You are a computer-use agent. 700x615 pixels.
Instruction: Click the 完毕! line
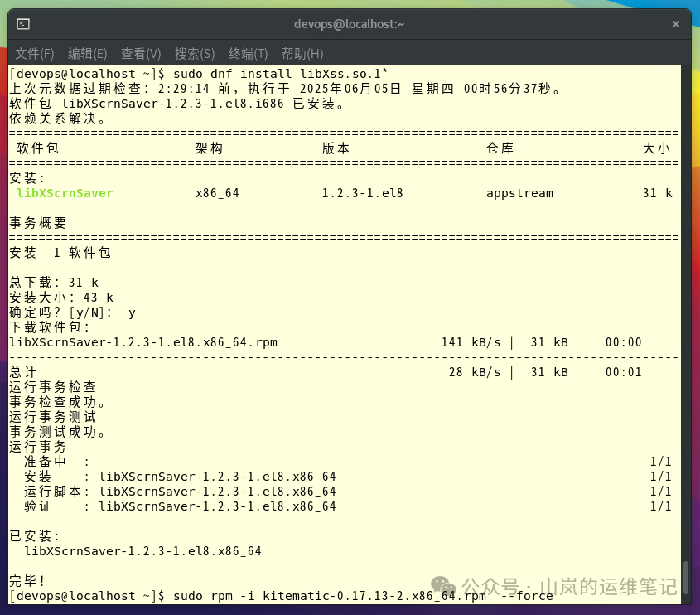coord(27,581)
